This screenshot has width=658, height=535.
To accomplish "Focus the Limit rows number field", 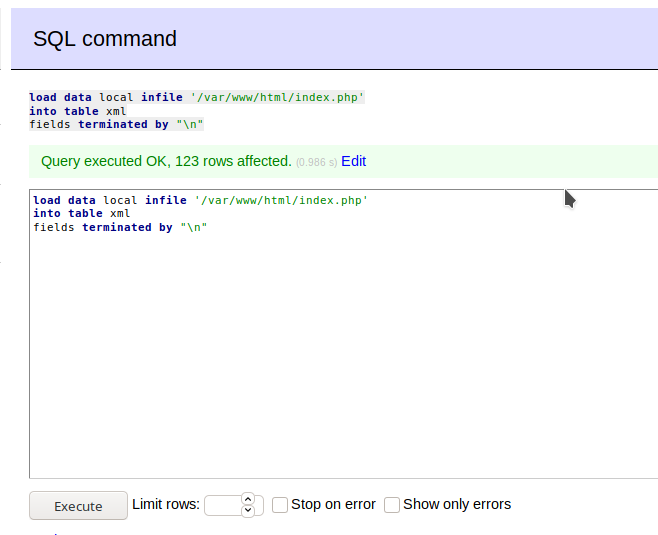I will point(224,505).
